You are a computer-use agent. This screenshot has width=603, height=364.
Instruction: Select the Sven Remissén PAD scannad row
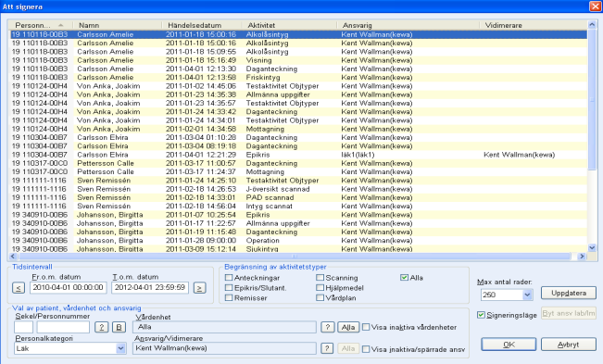point(298,197)
